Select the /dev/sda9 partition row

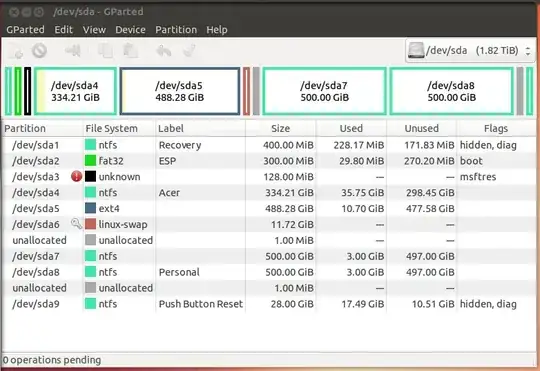(269, 303)
